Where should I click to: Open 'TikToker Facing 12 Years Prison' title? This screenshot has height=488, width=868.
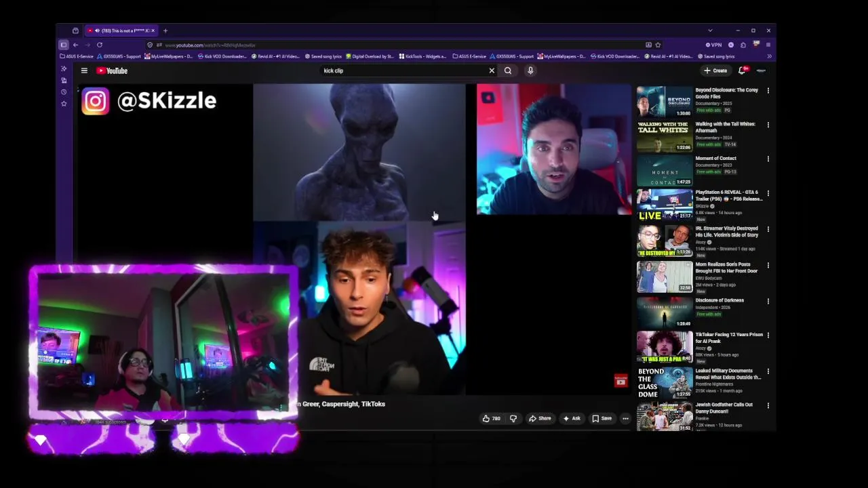coord(729,338)
